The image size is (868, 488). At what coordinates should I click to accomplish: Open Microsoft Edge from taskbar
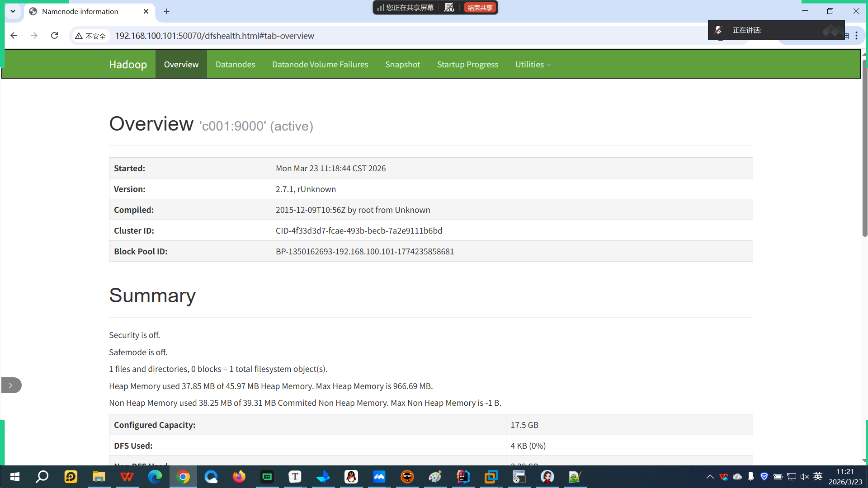pos(155,477)
